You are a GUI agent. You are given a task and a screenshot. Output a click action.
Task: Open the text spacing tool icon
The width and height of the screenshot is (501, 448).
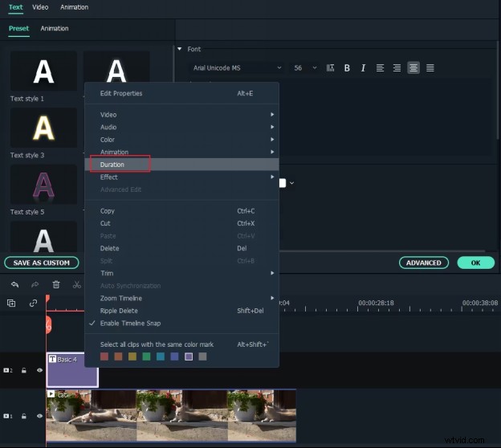click(330, 67)
